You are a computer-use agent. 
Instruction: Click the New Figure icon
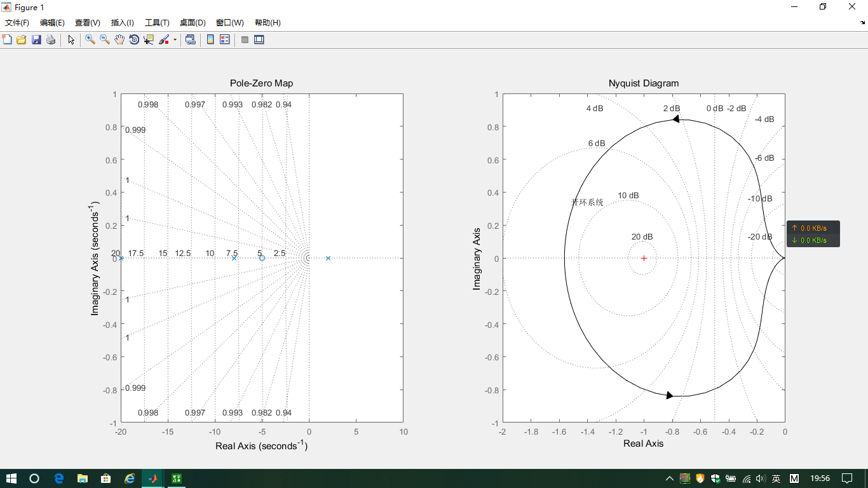click(x=7, y=39)
